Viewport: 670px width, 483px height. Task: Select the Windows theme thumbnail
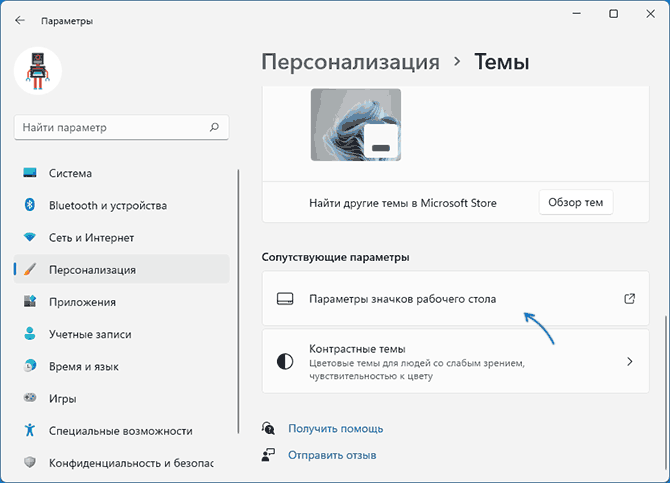point(356,125)
